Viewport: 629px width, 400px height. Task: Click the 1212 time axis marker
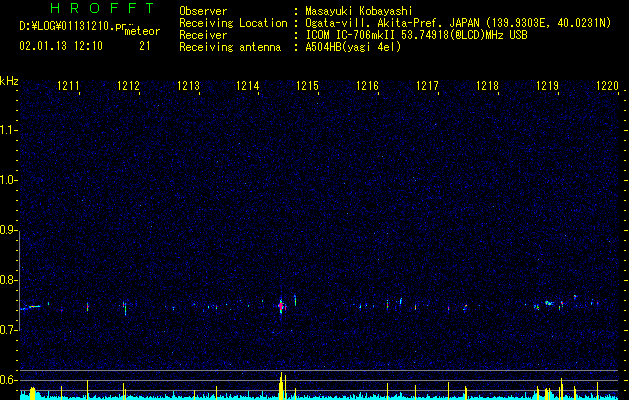point(128,86)
